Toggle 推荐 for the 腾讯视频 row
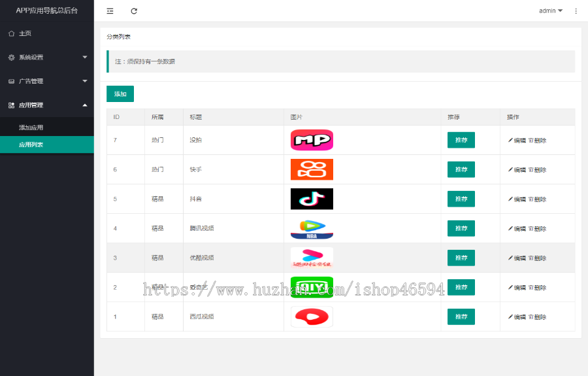This screenshot has width=588, height=376. point(461,228)
